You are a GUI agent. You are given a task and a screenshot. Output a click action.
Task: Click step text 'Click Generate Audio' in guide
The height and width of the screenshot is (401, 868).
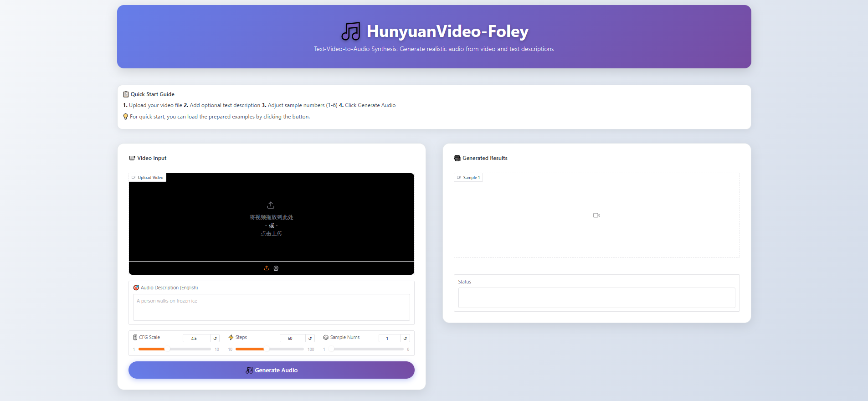[x=370, y=105]
